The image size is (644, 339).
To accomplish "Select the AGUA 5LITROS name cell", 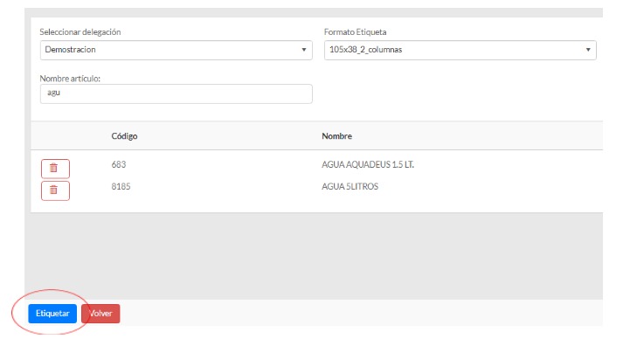I will click(x=350, y=187).
